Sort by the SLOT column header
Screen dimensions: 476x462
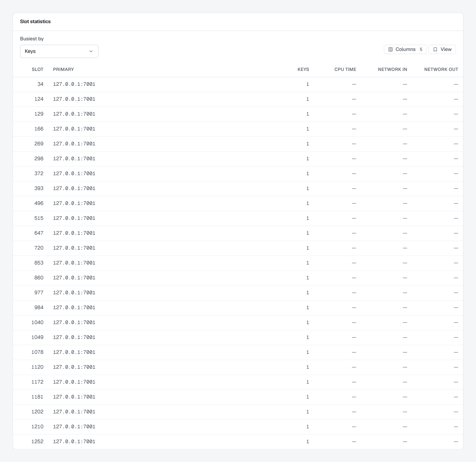click(x=37, y=69)
